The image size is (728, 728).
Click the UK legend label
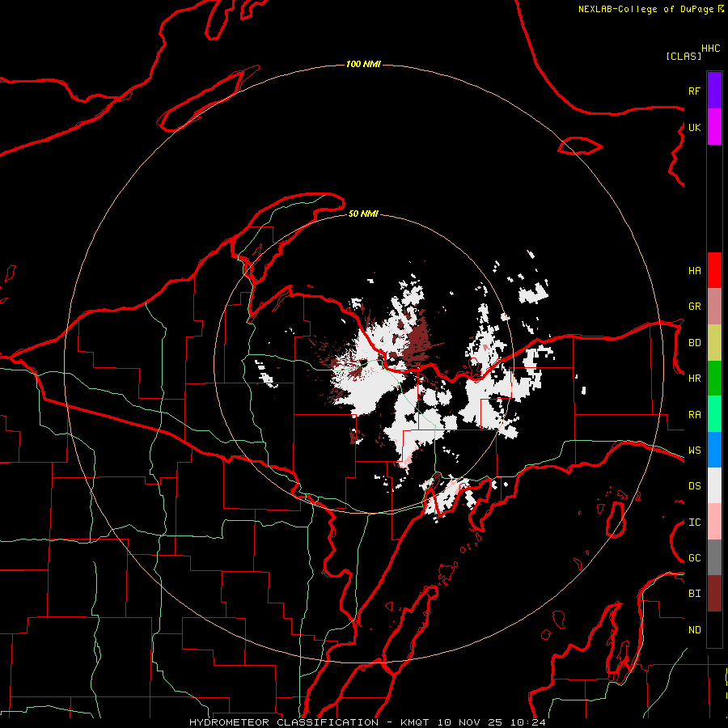coord(694,127)
